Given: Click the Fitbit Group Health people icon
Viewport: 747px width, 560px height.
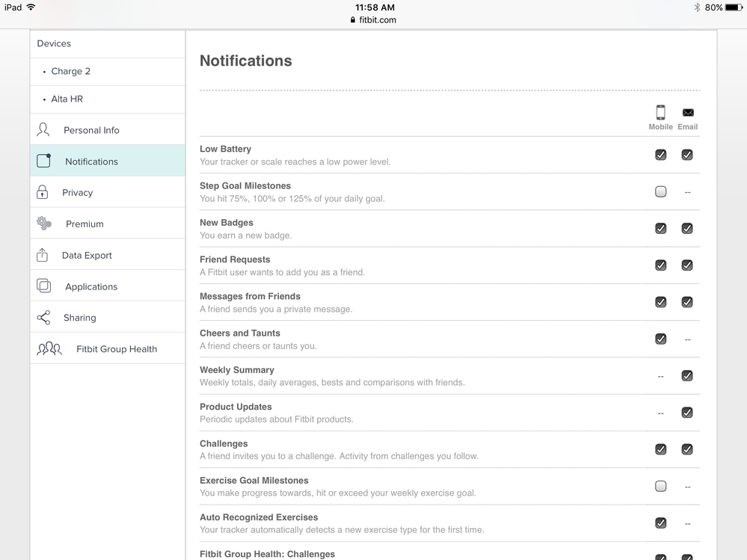Looking at the screenshot, I should click(x=49, y=349).
